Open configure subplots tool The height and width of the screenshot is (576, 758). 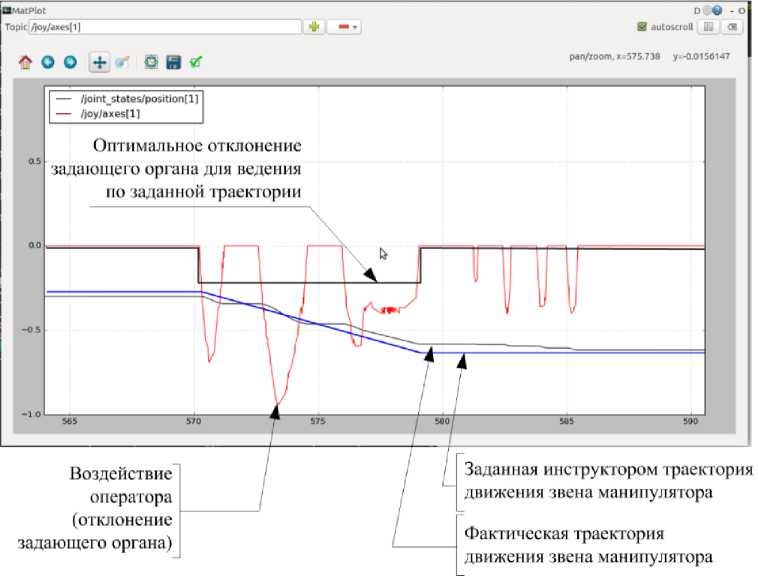(x=151, y=62)
